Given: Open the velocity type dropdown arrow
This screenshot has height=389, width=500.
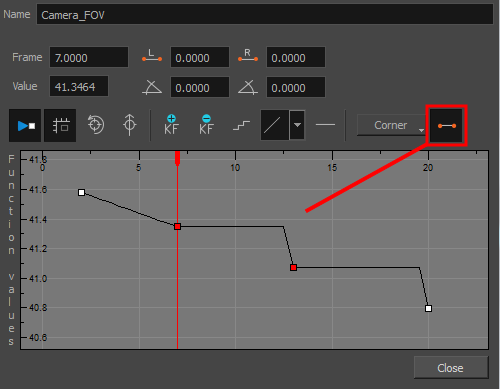Looking at the screenshot, I should tap(297, 125).
